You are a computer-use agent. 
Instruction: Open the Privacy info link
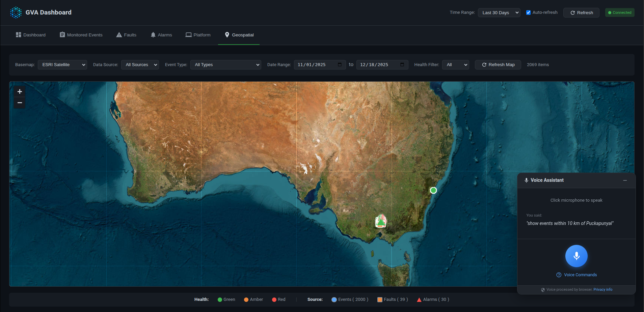[x=602, y=290]
